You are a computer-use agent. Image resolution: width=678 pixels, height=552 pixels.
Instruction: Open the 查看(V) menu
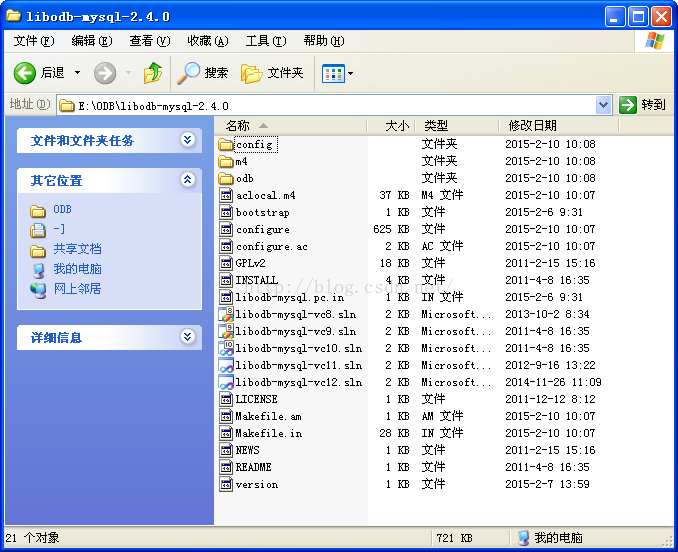point(150,41)
